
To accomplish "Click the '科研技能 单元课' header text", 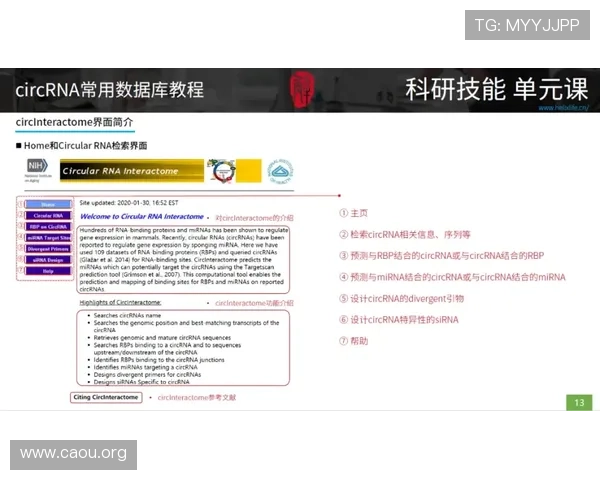I will coord(497,89).
